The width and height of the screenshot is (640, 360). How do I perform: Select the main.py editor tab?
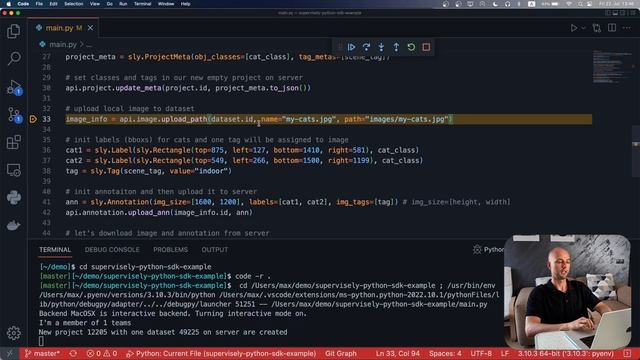64,28
